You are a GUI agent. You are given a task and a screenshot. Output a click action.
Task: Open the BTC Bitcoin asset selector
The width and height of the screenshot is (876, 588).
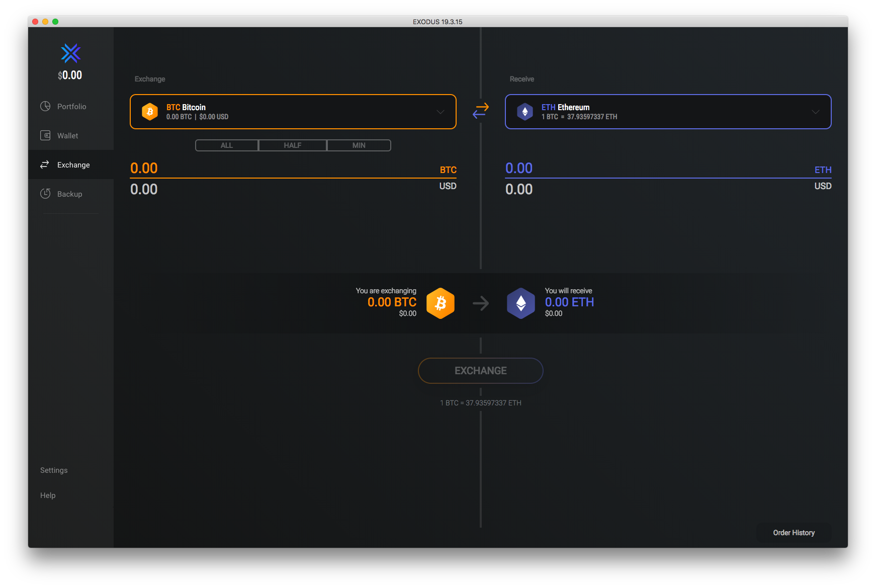click(x=293, y=112)
